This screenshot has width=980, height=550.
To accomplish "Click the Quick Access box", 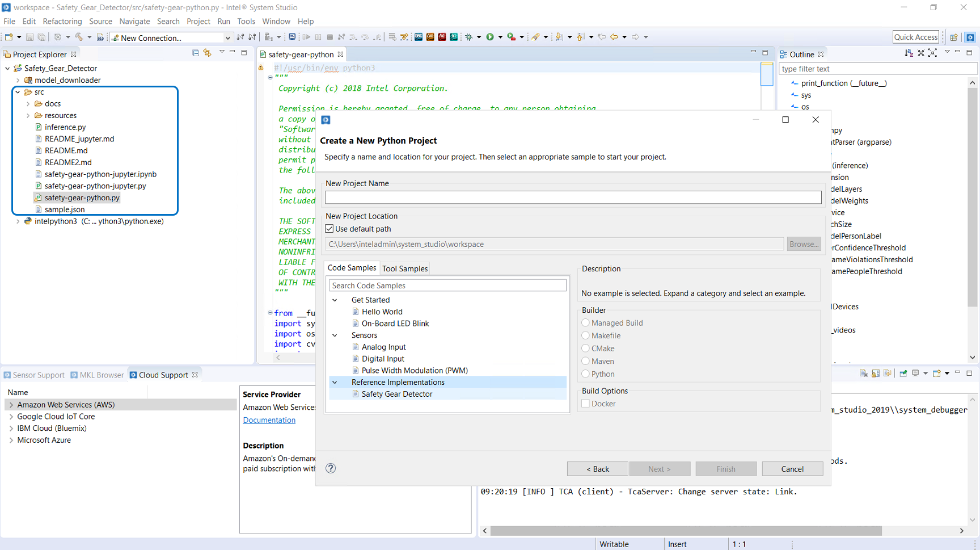I will 916,37.
